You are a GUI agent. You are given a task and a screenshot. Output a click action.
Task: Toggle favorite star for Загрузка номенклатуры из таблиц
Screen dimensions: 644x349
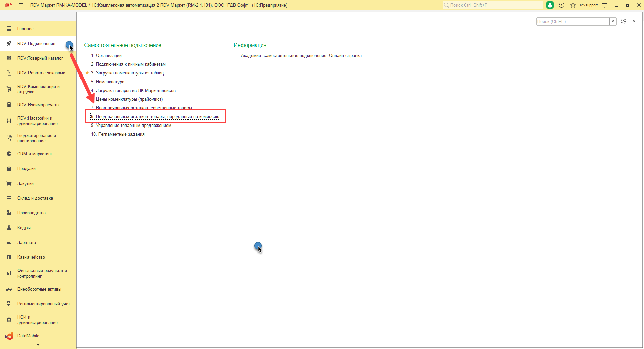(87, 73)
